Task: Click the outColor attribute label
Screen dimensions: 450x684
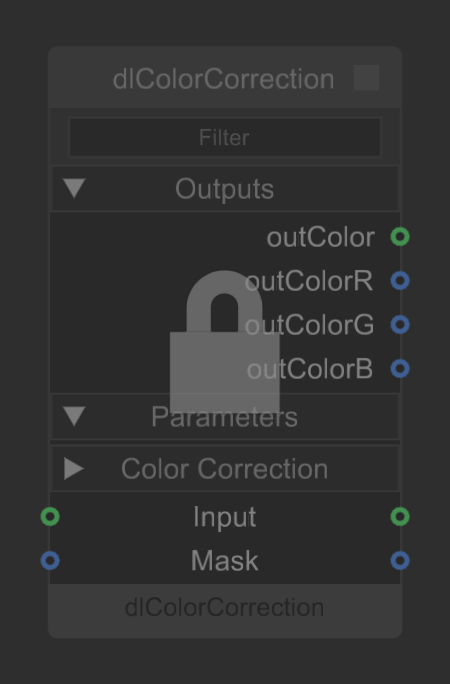Action: [x=320, y=237]
